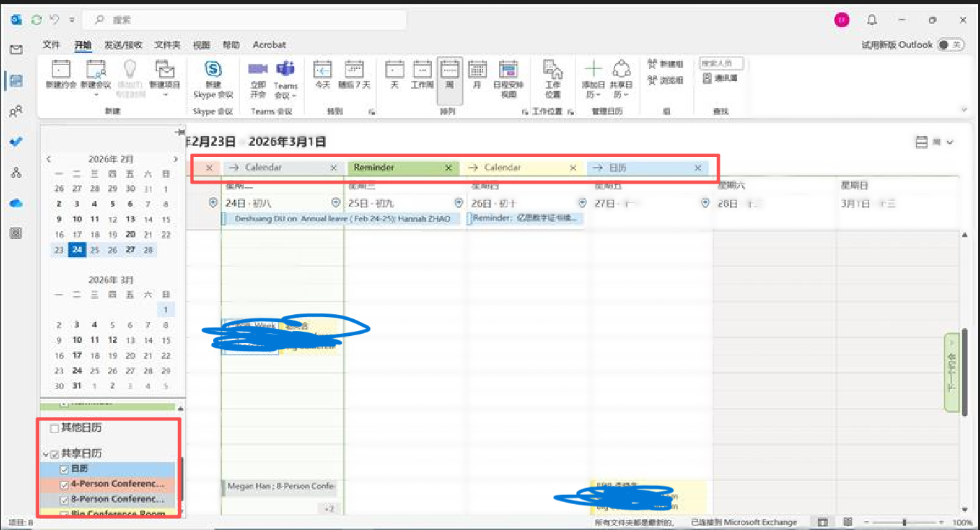Expand the +2 more events indicator
The height and width of the screenshot is (530, 980).
tap(329, 509)
